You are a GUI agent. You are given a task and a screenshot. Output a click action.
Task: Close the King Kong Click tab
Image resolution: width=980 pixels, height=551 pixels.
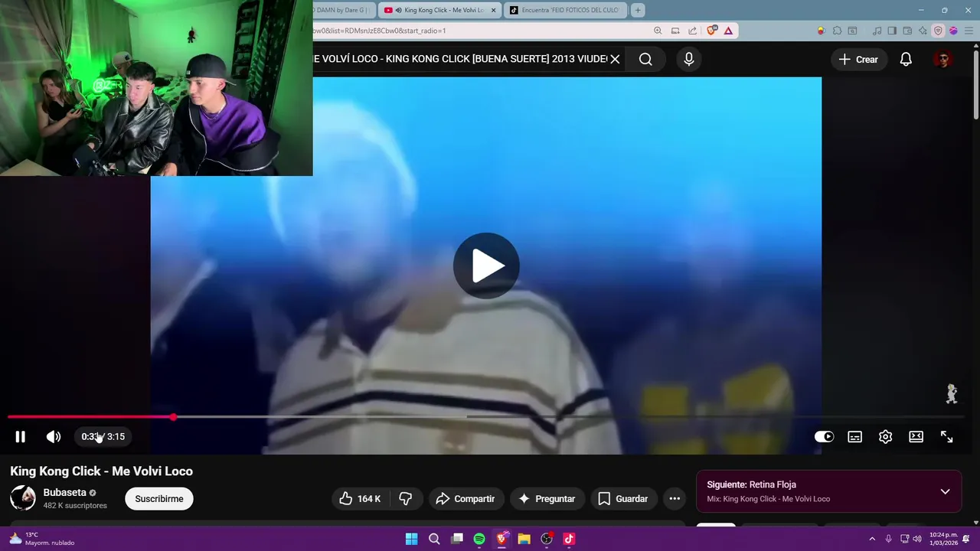coord(493,10)
